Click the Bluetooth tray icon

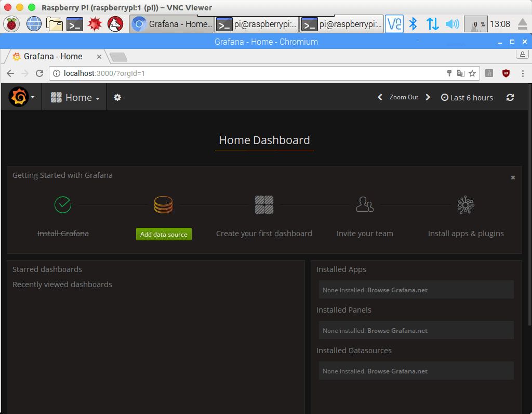tap(413, 24)
